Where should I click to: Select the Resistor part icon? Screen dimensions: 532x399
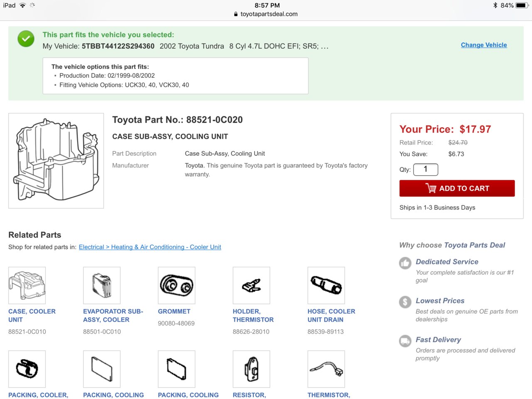[251, 369]
